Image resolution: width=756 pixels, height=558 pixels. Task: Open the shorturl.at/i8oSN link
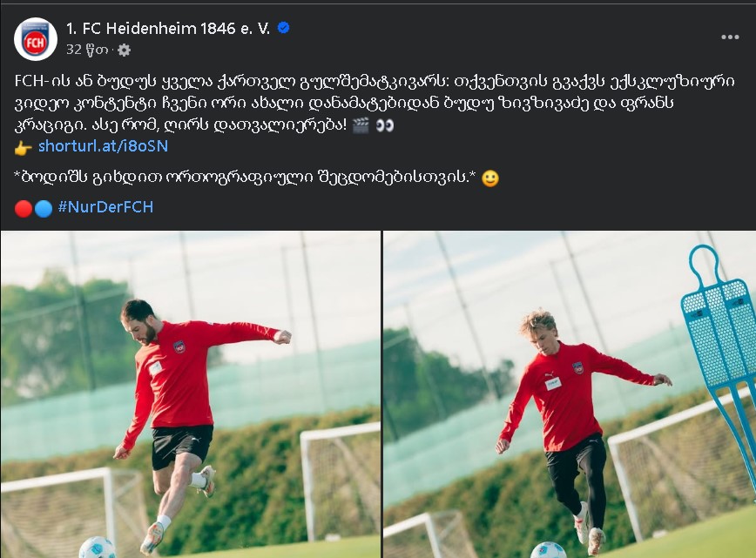pyautogui.click(x=103, y=146)
